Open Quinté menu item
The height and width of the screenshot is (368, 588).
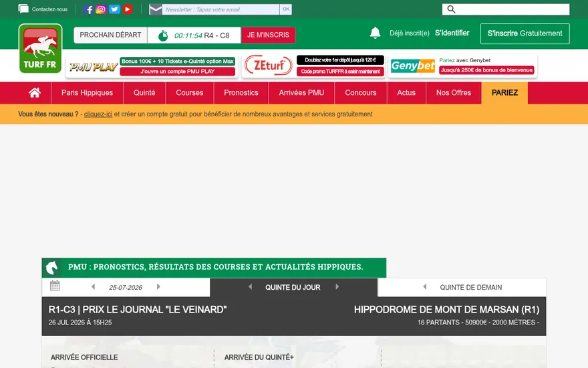point(144,93)
